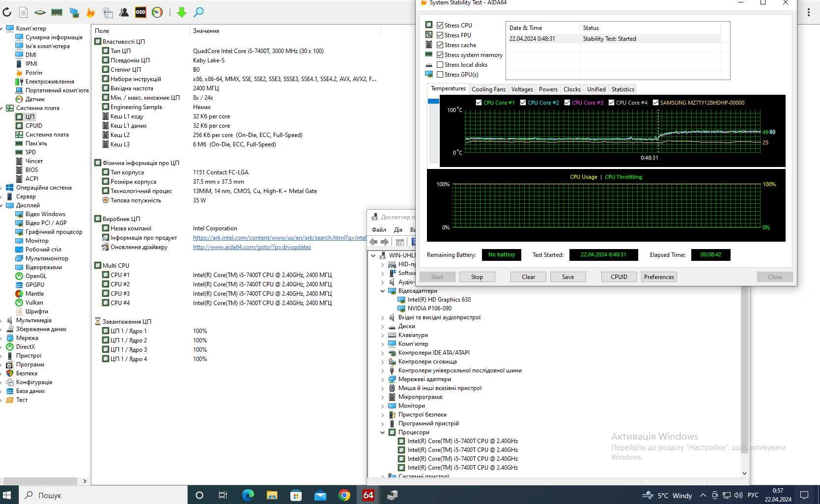Click the Save button in stability test
This screenshot has width=820, height=504.
tap(568, 277)
